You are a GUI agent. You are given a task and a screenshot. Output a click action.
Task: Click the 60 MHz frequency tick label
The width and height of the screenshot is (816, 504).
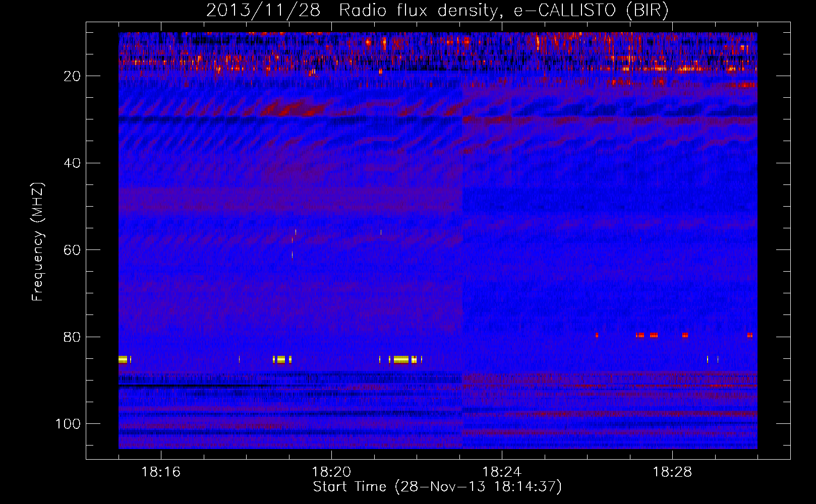pyautogui.click(x=73, y=250)
